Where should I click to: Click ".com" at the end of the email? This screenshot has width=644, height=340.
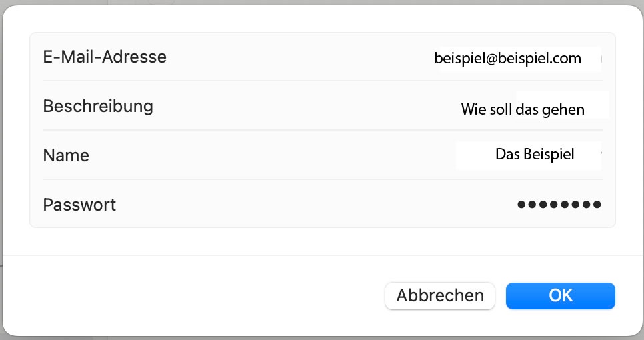coord(567,59)
